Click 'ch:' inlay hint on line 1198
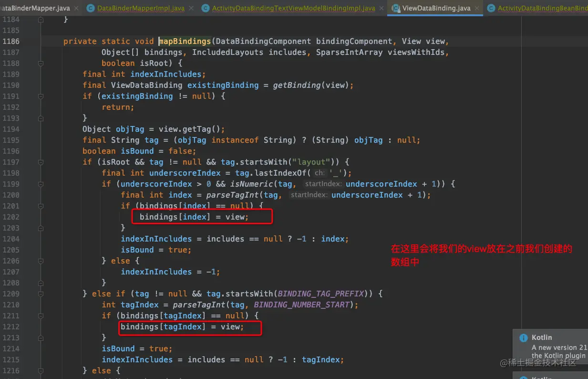588x379 pixels. 320,173
